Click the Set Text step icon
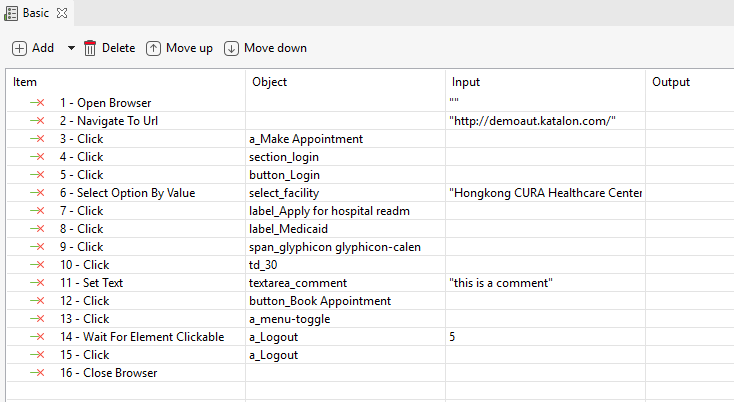Viewport: 734px width, 402px height. 37,283
